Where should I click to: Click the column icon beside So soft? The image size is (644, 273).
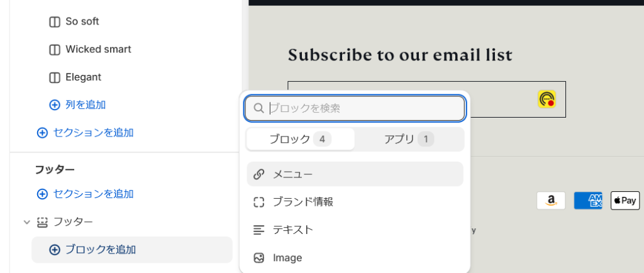pyautogui.click(x=54, y=22)
